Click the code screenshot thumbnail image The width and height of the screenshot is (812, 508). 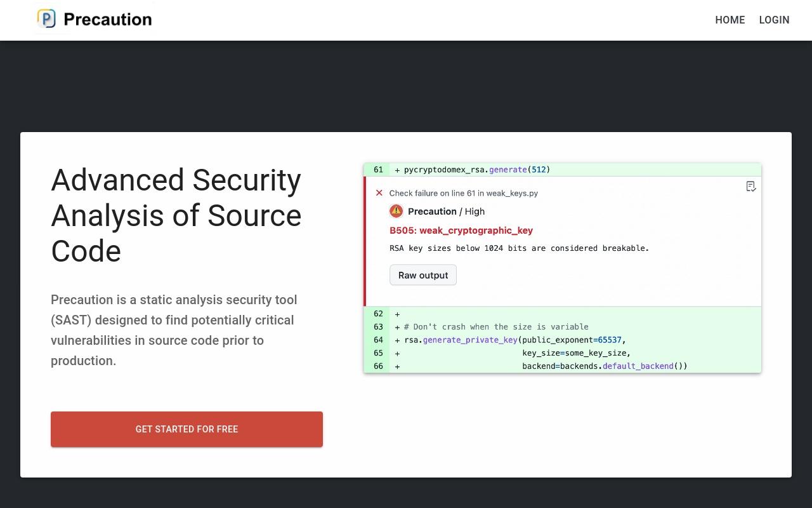(562, 268)
